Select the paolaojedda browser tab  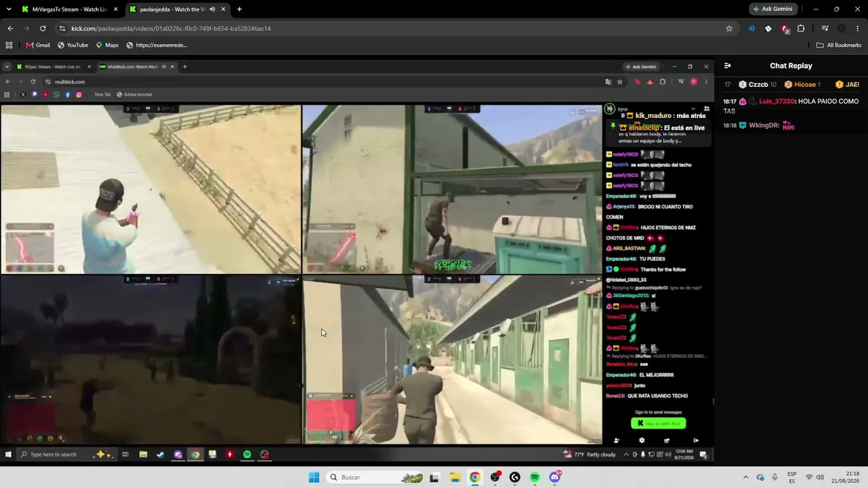178,9
